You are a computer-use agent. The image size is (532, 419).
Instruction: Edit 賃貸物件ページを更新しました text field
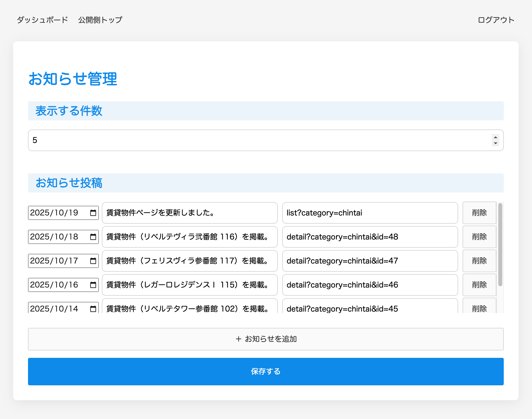coord(190,213)
